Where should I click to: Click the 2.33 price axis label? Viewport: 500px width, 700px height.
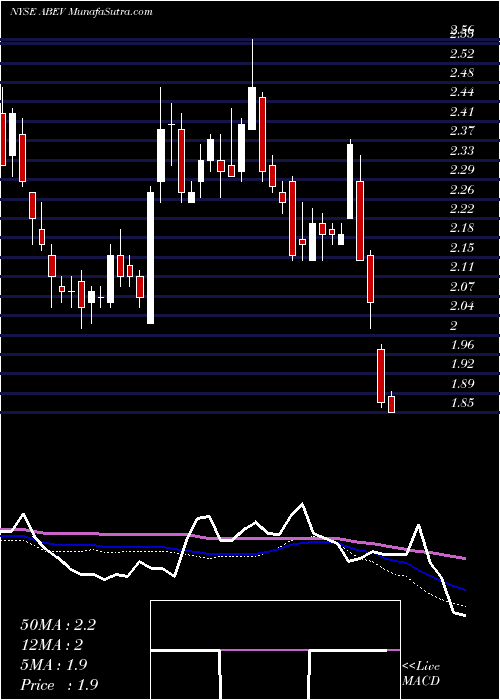pos(462,150)
